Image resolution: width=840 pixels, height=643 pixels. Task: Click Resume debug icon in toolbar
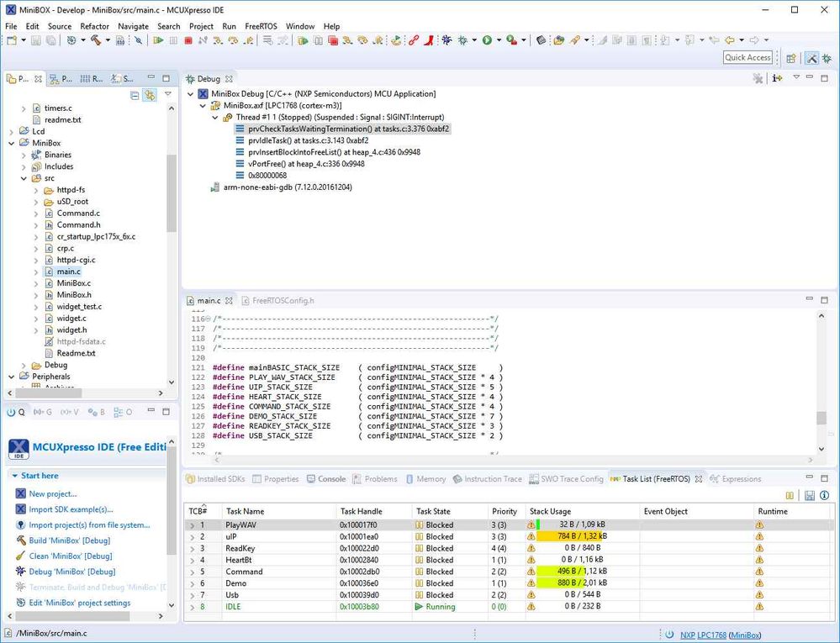click(x=158, y=40)
